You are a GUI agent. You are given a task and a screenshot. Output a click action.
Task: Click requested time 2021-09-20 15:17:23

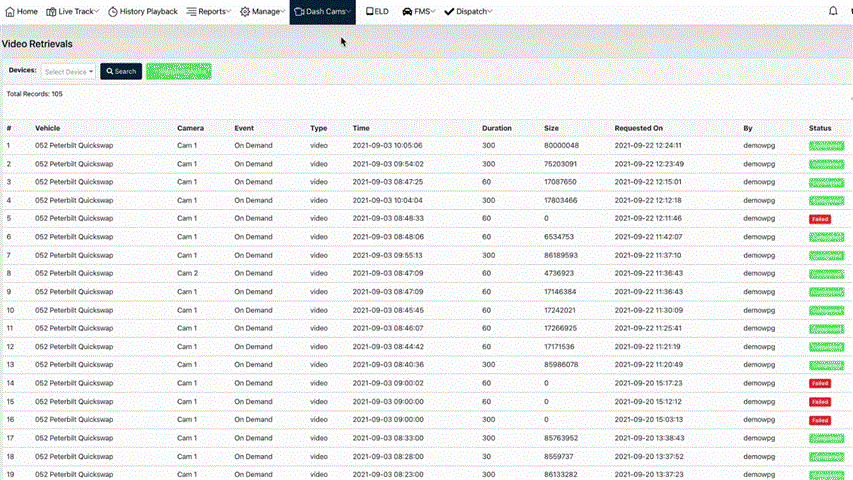pyautogui.click(x=648, y=383)
